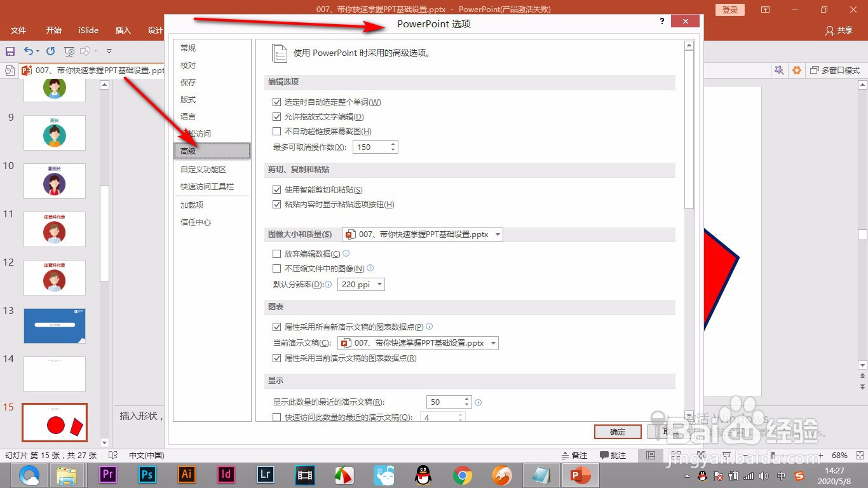Open Adobe Photoshop from taskbar
The width and height of the screenshot is (868, 488).
pyautogui.click(x=147, y=475)
